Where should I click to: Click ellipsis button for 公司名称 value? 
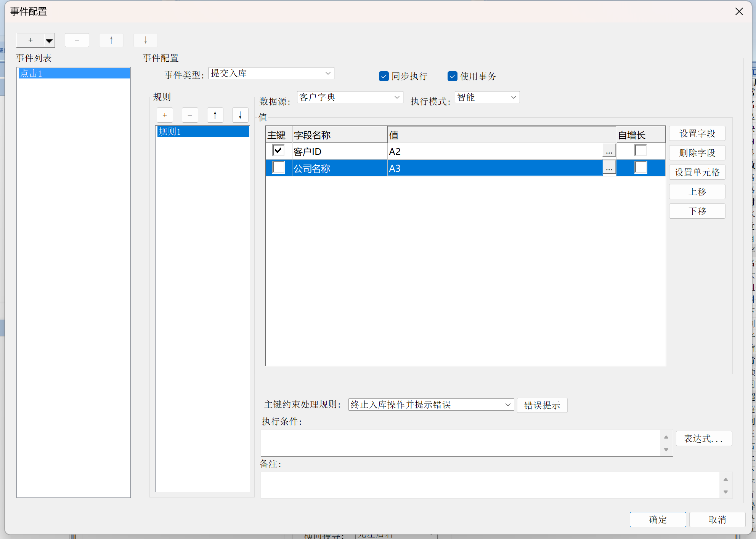(x=609, y=168)
